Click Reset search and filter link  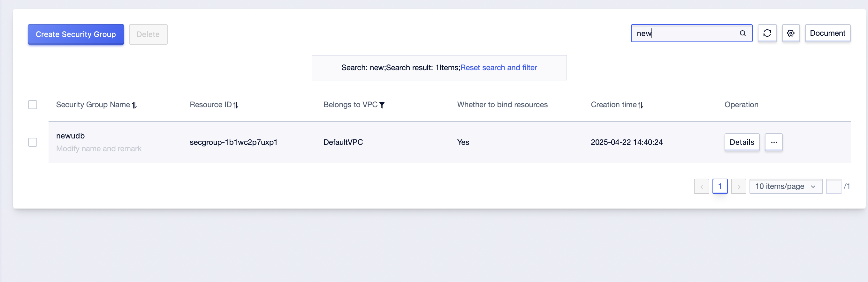(x=499, y=68)
